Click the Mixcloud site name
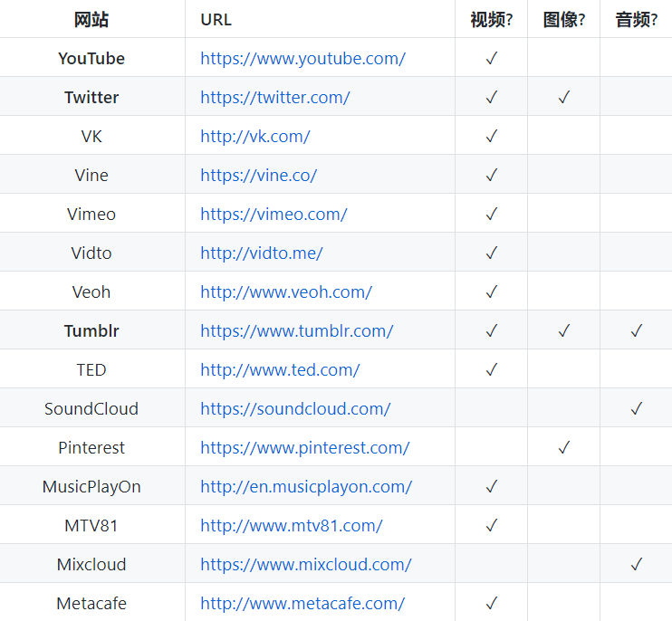Image resolution: width=672 pixels, height=621 pixels. point(91,565)
